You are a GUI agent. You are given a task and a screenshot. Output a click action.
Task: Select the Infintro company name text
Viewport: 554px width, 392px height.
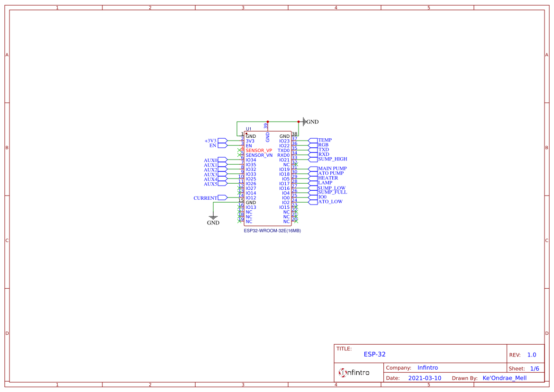coord(427,368)
